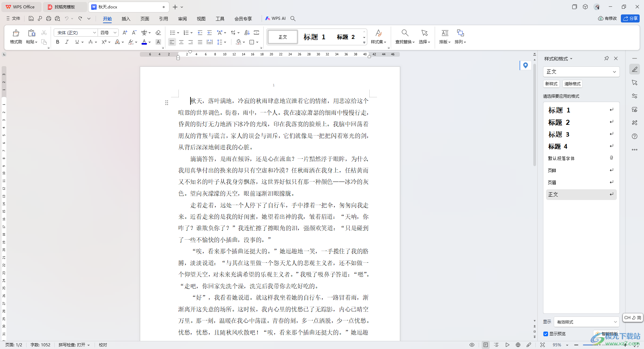Click the Paste (粘贴) clipboard icon

tap(32, 33)
